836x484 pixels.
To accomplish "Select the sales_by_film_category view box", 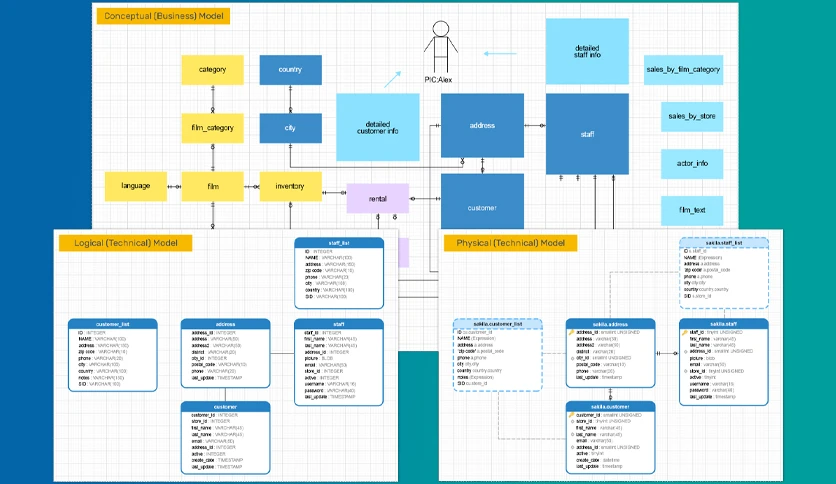I will click(684, 70).
